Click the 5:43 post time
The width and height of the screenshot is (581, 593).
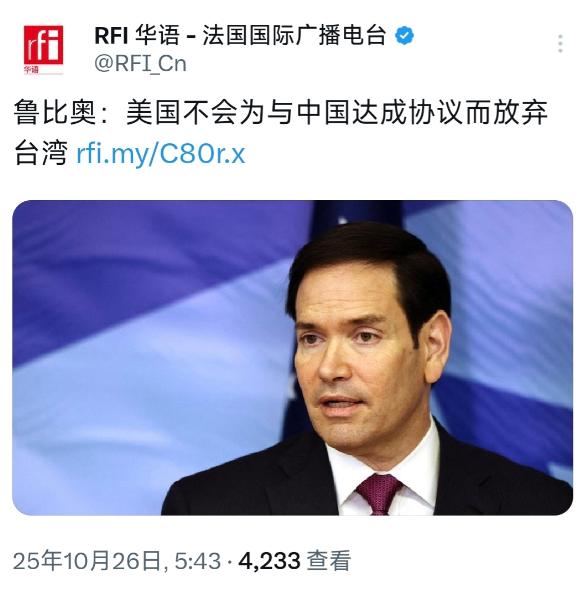coord(197,561)
